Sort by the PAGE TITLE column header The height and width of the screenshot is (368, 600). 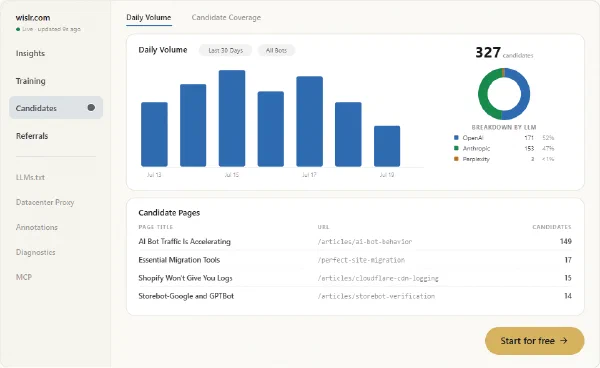pos(156,227)
